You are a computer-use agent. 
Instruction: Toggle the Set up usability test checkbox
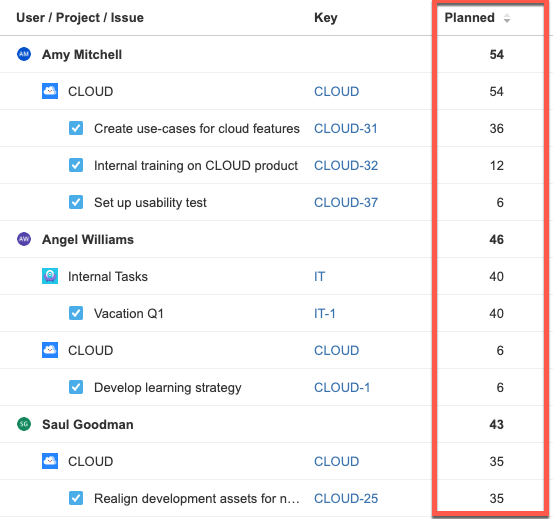pyautogui.click(x=76, y=202)
